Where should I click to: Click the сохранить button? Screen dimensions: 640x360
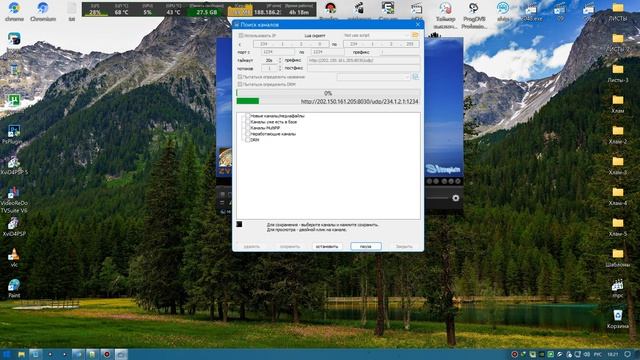pyautogui.click(x=289, y=246)
